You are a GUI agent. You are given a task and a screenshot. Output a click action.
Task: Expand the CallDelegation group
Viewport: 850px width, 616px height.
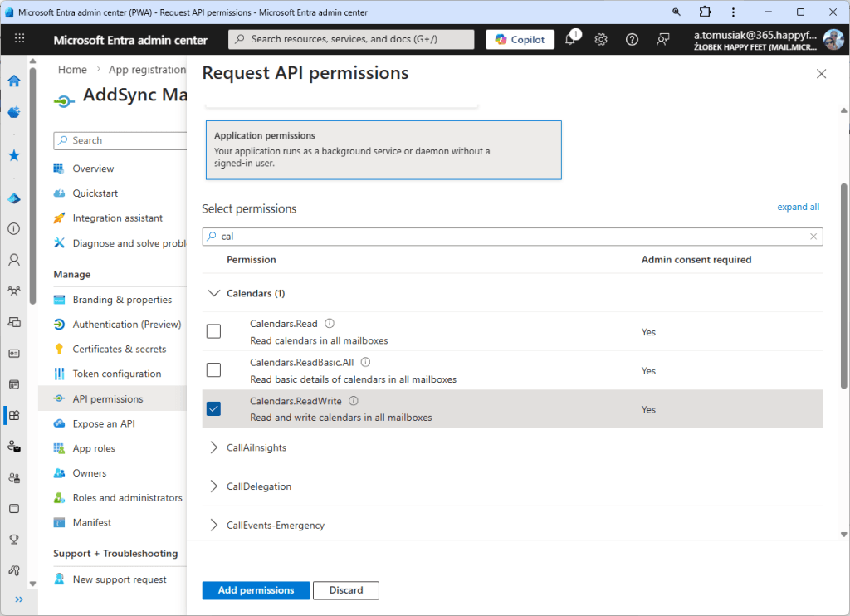tap(214, 486)
